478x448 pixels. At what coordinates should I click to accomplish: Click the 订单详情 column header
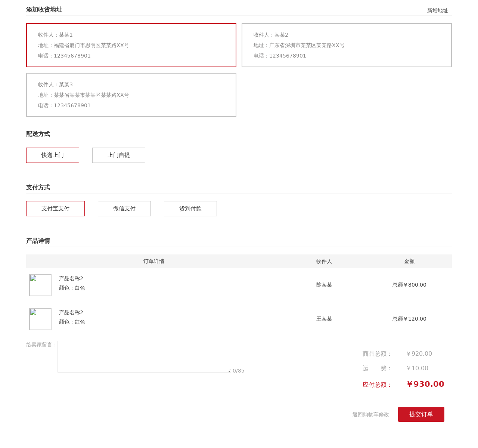(x=153, y=261)
